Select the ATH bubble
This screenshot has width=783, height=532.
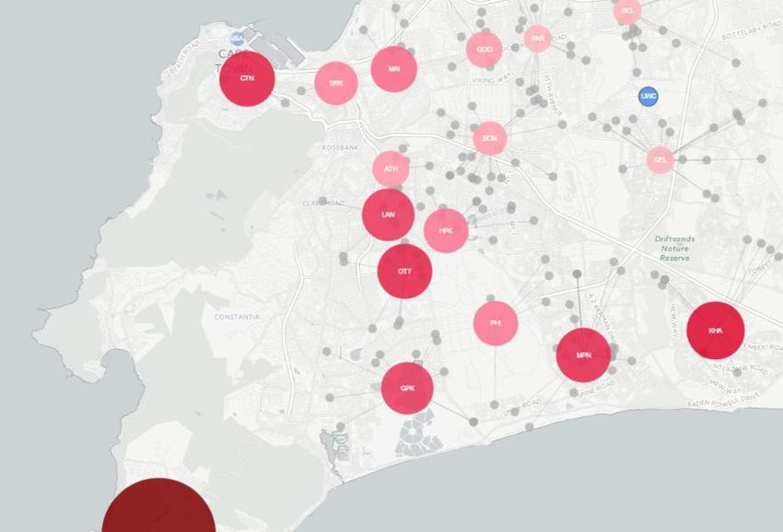pyautogui.click(x=391, y=169)
